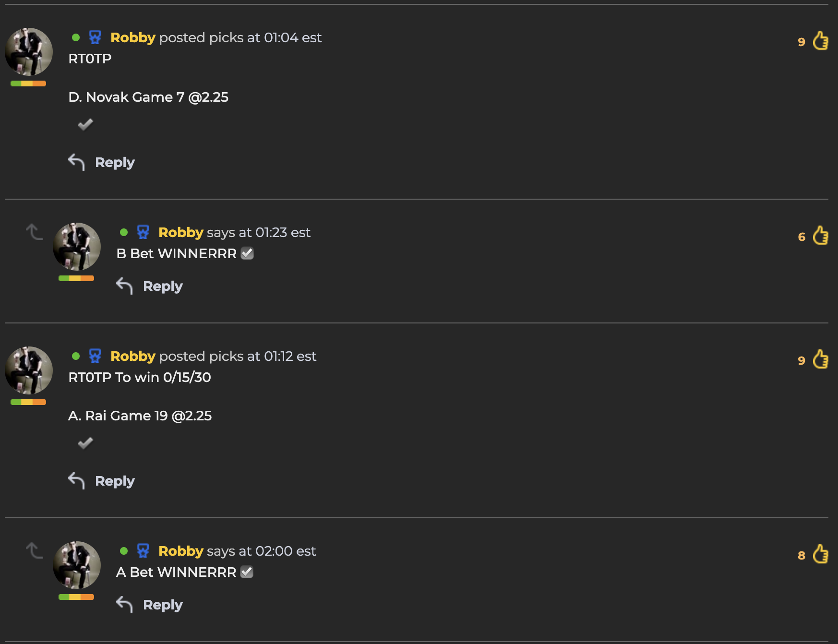Click blue badge icon in the 02:00 comment
Screen dimensions: 838x644
(x=143, y=550)
